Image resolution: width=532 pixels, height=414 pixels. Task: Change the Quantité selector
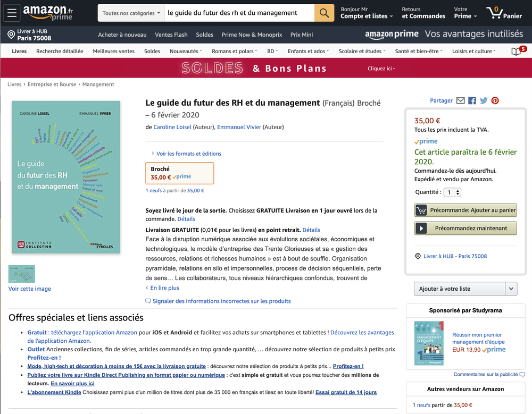point(452,192)
